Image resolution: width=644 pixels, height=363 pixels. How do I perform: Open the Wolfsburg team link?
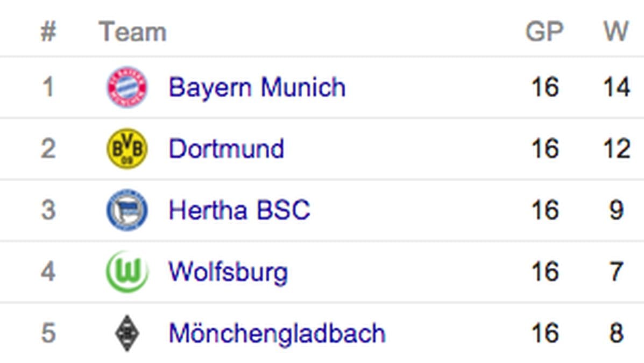[x=228, y=273]
